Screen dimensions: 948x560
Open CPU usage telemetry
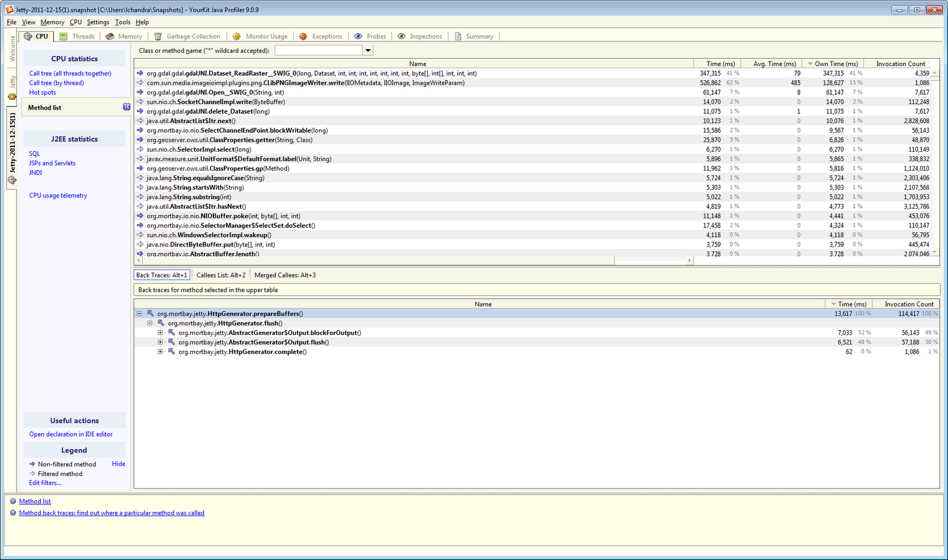[x=58, y=196]
